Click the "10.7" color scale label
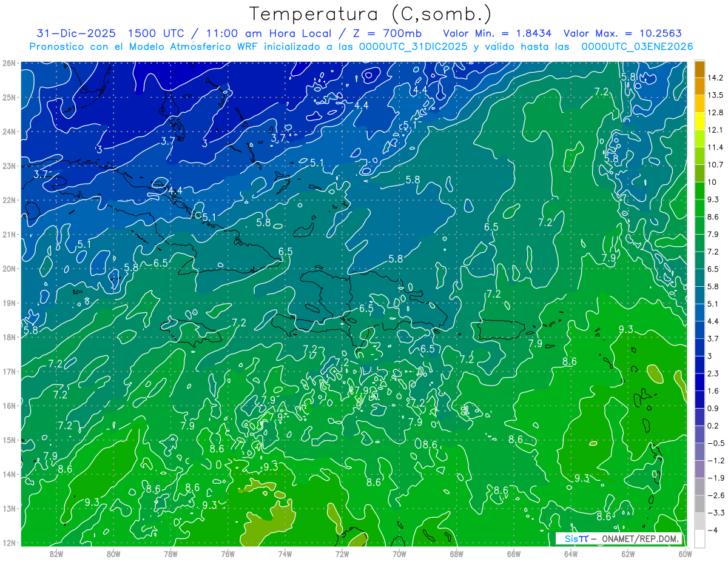 point(716,165)
